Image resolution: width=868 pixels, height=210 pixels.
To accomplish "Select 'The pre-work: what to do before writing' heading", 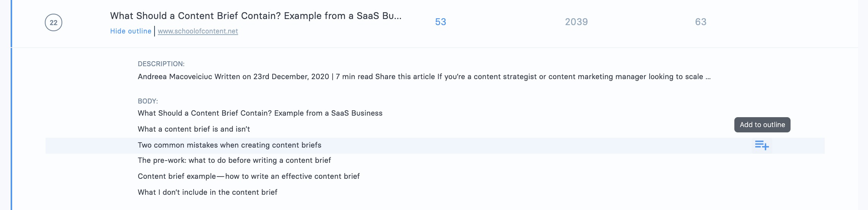I will click(234, 161).
